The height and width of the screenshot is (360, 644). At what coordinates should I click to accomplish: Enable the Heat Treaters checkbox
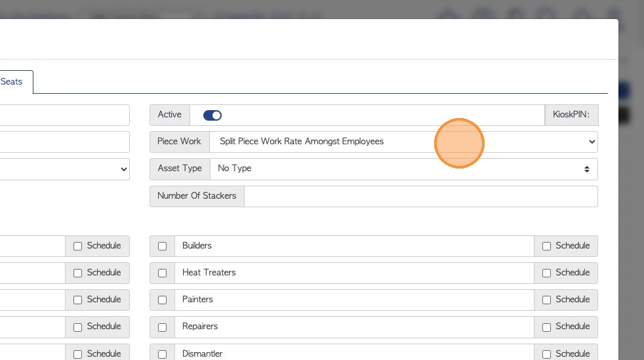163,273
